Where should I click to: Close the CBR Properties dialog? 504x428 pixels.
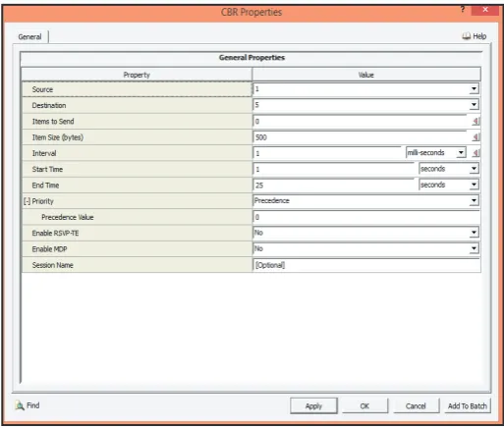pos(485,10)
